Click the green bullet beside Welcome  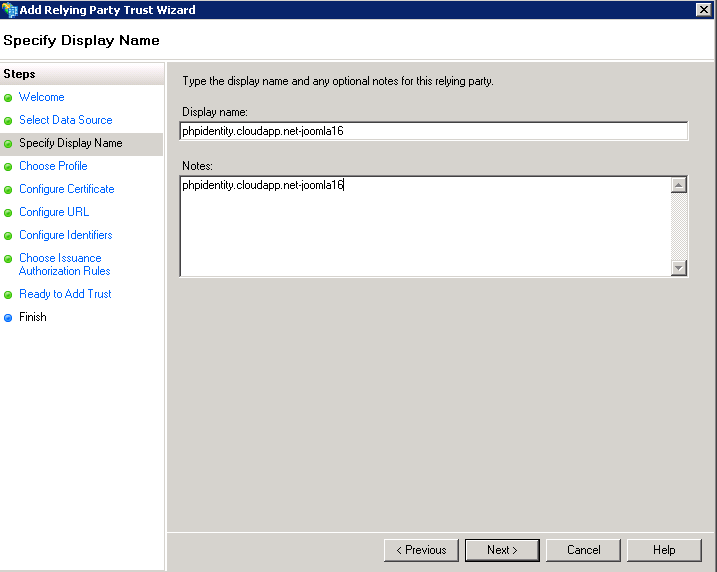tap(8, 98)
